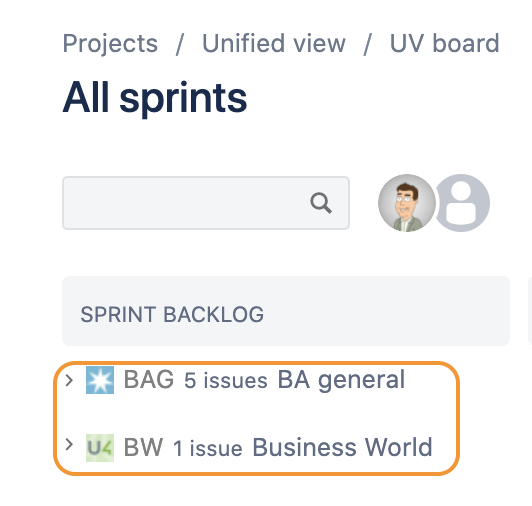Click the magnifying glass search icon
This screenshot has height=506, width=532.
click(321, 203)
